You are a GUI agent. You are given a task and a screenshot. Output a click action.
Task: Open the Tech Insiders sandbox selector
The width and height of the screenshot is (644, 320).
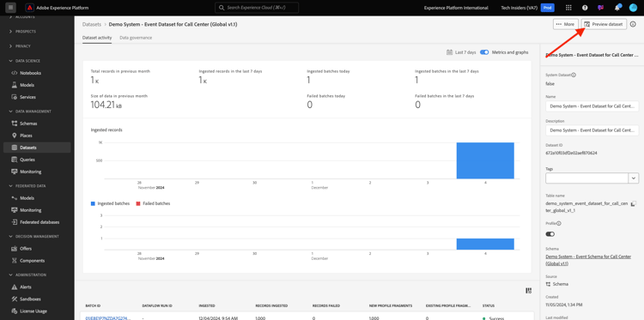[x=519, y=8]
